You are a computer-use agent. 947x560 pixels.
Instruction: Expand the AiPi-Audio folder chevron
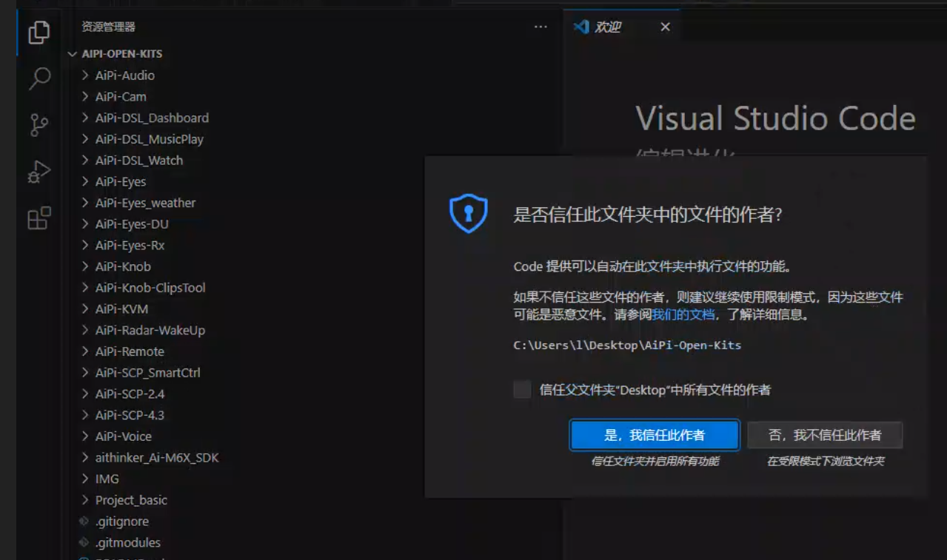coord(85,75)
